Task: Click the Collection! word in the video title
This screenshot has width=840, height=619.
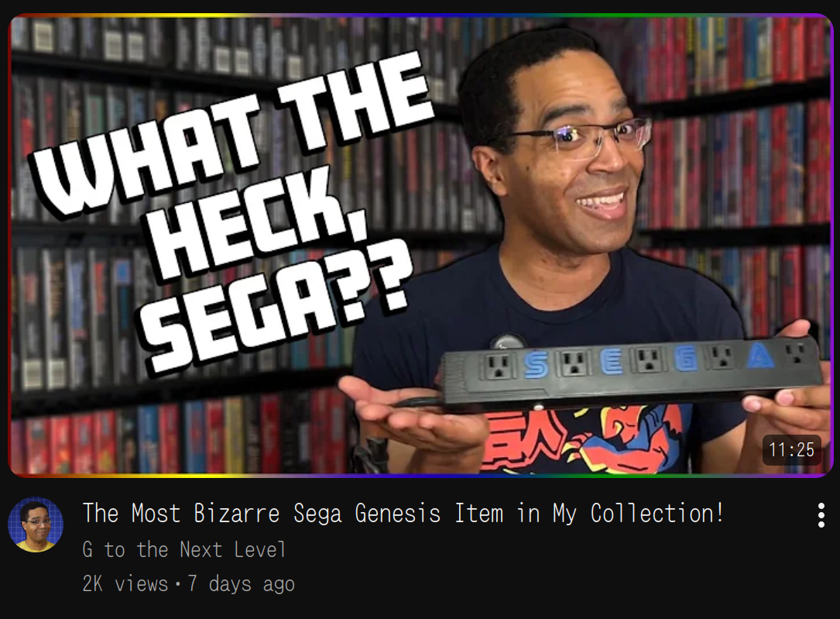Action: [657, 514]
